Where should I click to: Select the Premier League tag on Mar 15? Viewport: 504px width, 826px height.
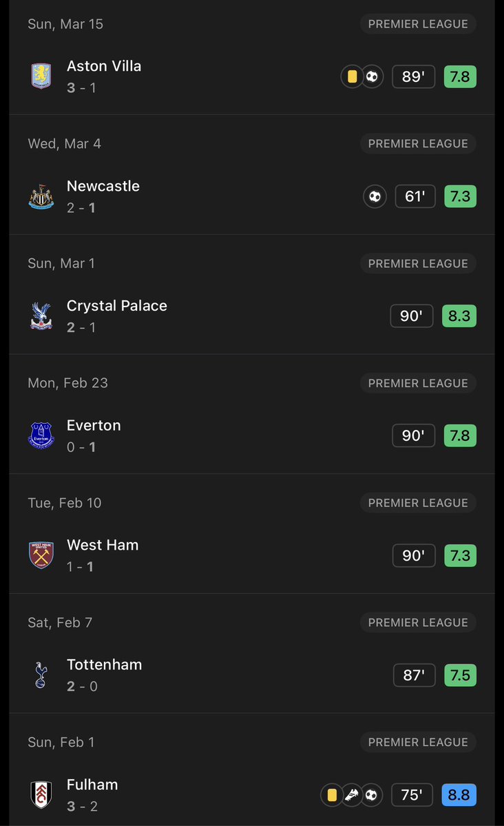pos(418,23)
